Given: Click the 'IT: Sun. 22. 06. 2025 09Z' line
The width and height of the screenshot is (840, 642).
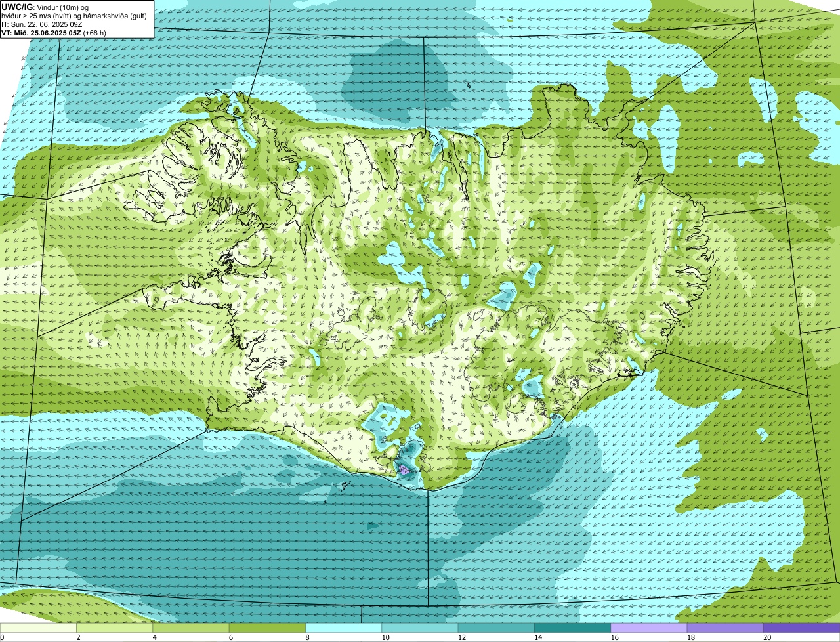Looking at the screenshot, I should tap(42, 24).
